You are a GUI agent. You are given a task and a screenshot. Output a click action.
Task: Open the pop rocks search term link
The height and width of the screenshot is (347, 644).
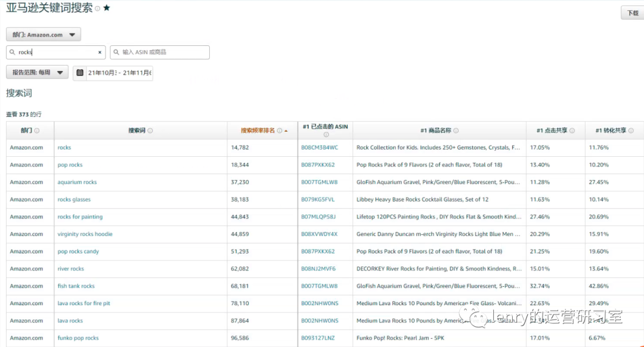[x=70, y=165]
